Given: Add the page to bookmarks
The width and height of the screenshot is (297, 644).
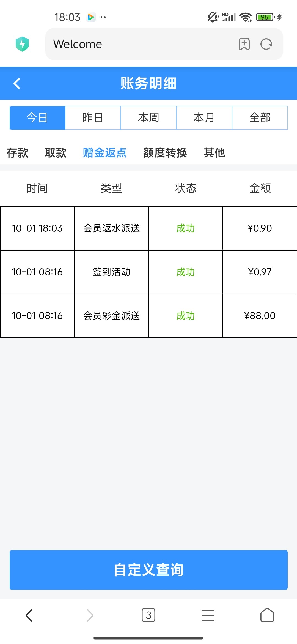Looking at the screenshot, I should click(x=244, y=44).
